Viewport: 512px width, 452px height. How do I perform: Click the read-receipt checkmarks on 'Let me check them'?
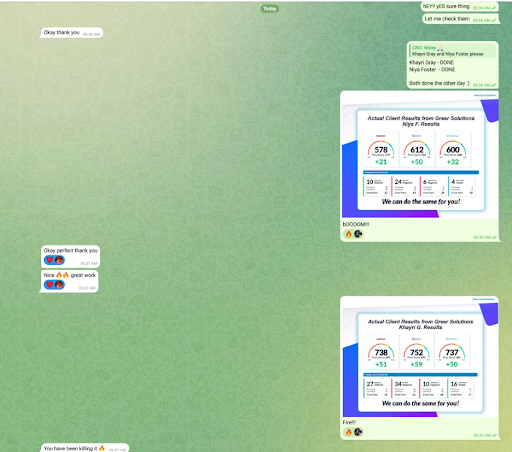point(494,20)
